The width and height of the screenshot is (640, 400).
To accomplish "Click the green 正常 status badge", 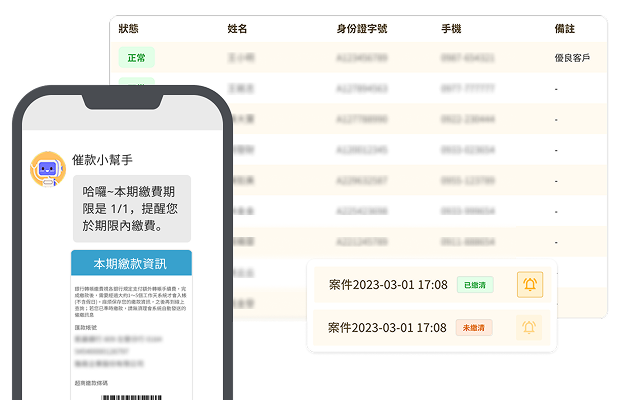I will point(135,58).
